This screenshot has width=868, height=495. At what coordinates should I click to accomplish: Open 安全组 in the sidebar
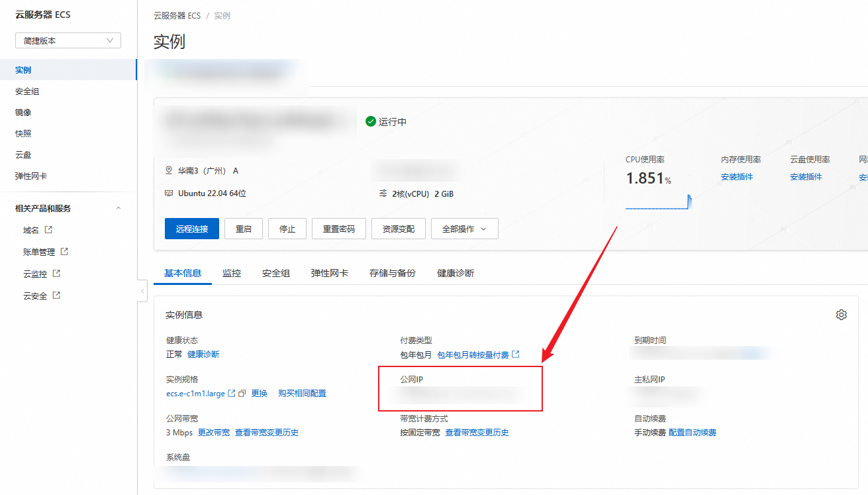[x=27, y=91]
